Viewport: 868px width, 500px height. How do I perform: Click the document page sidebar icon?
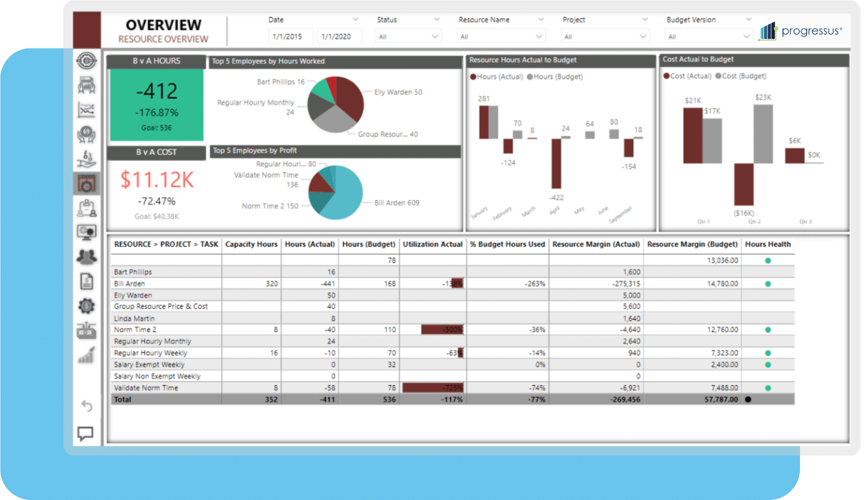pyautogui.click(x=87, y=282)
